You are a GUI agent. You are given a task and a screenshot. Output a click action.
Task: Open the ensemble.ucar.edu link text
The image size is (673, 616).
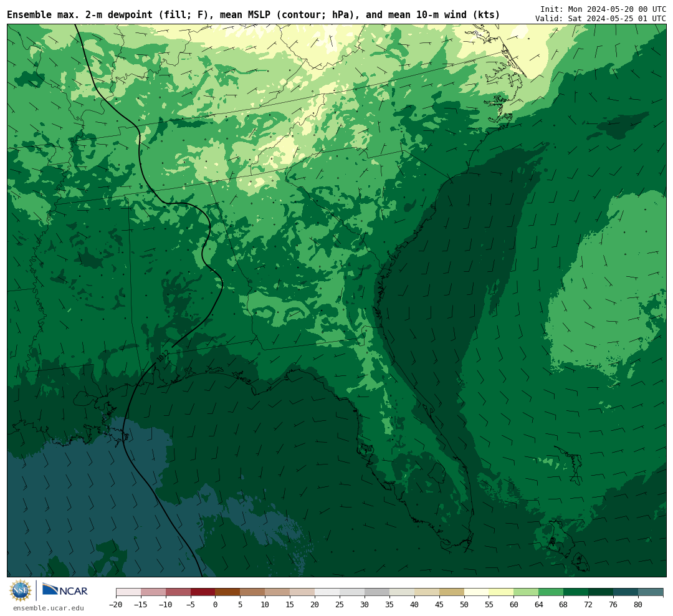click(49, 608)
